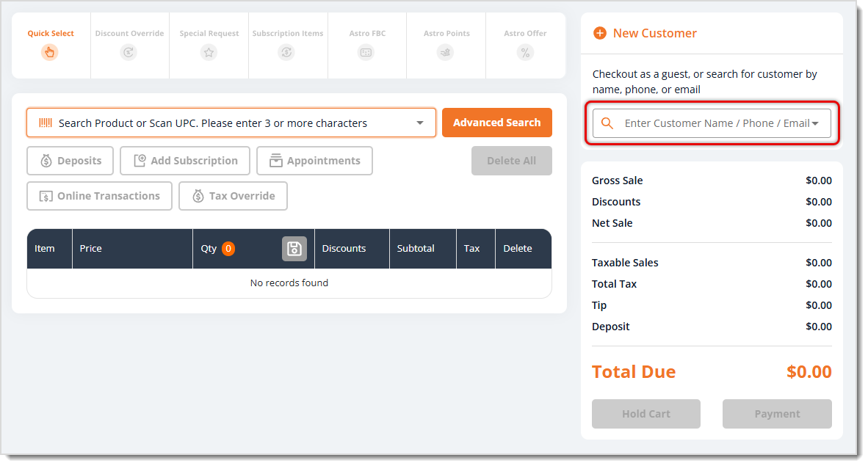Screen dimensions: 868x466
Task: Click the Price column header
Action: pyautogui.click(x=133, y=249)
